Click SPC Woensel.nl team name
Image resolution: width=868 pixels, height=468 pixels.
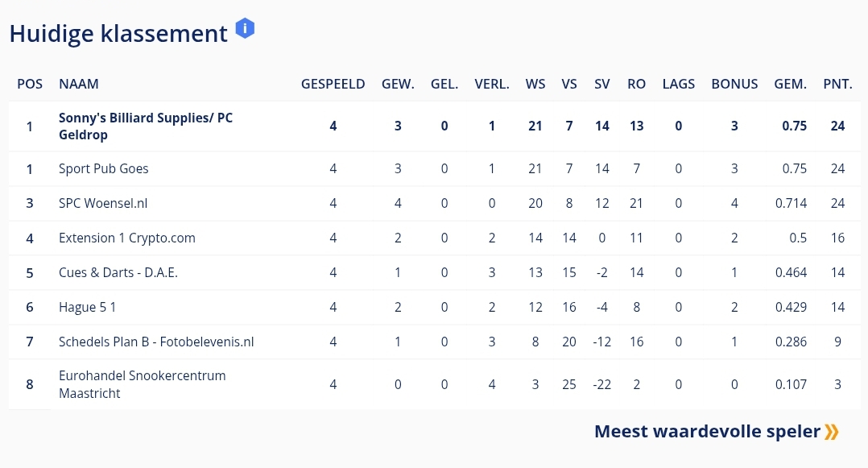(103, 203)
